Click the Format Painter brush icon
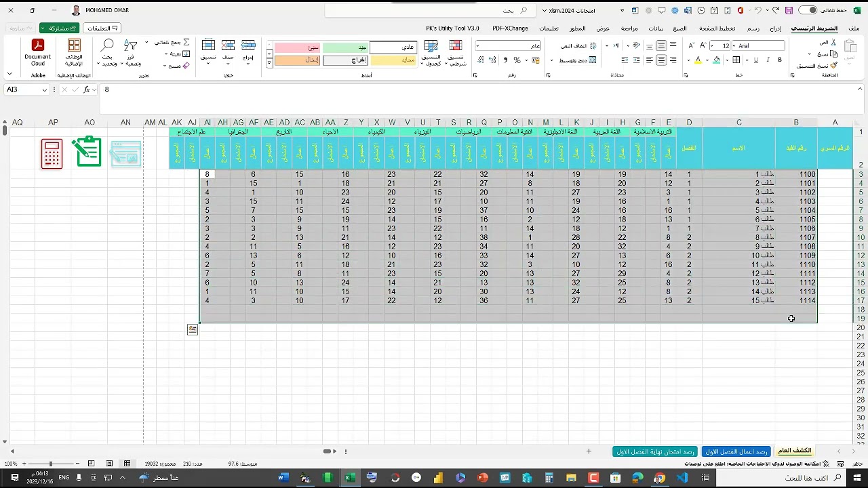The width and height of the screenshot is (868, 488). pos(833,65)
